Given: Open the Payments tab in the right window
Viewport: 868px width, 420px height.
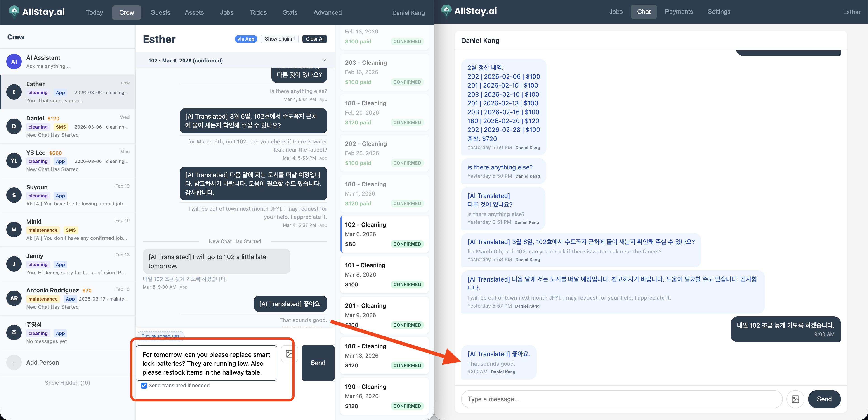Looking at the screenshot, I should pos(679,12).
